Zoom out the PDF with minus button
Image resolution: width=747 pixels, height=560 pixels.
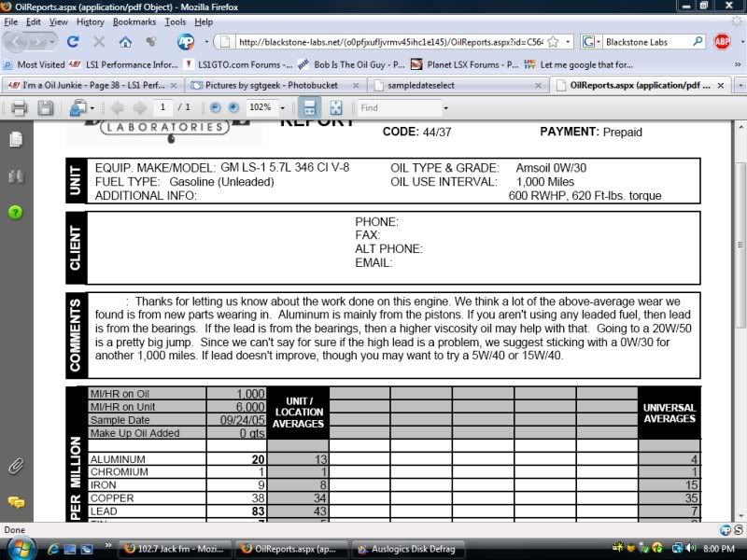216,107
